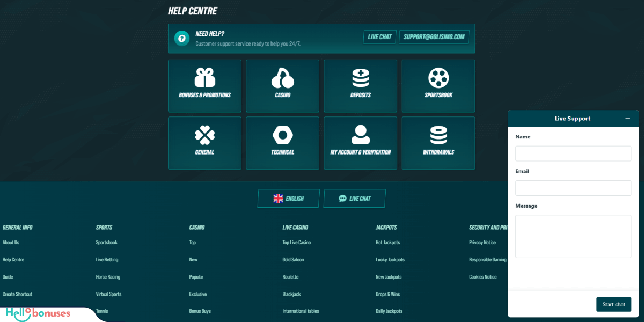Open the Bonus Buys link

click(x=200, y=311)
